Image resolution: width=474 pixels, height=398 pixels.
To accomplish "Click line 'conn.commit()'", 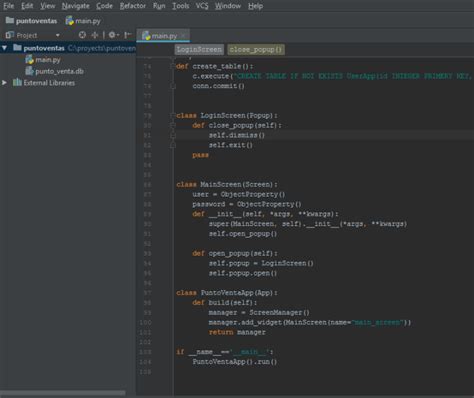I will [x=218, y=86].
